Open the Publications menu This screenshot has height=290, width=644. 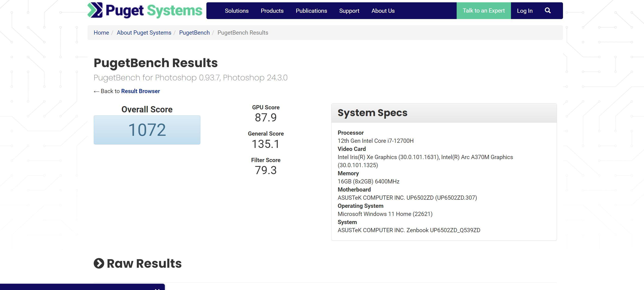tap(311, 11)
